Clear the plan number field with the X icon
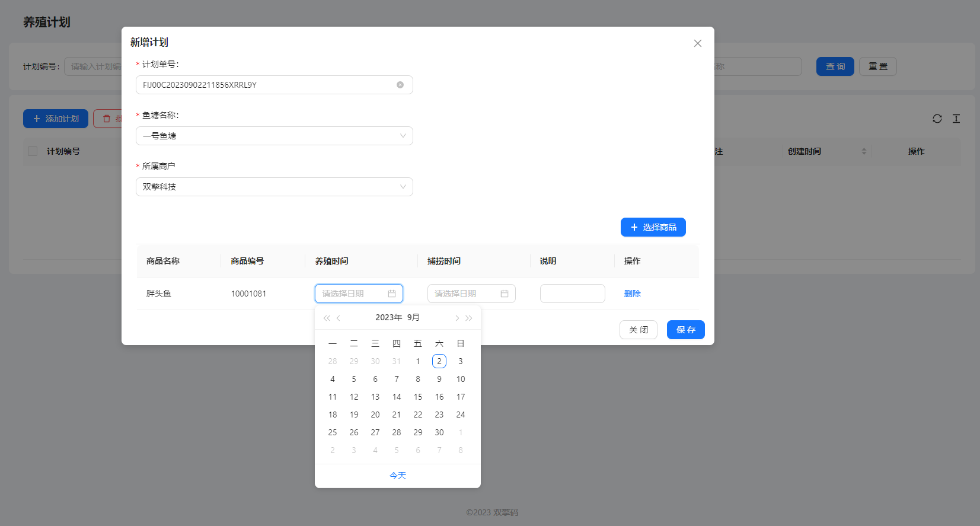This screenshot has height=526, width=980. point(400,85)
